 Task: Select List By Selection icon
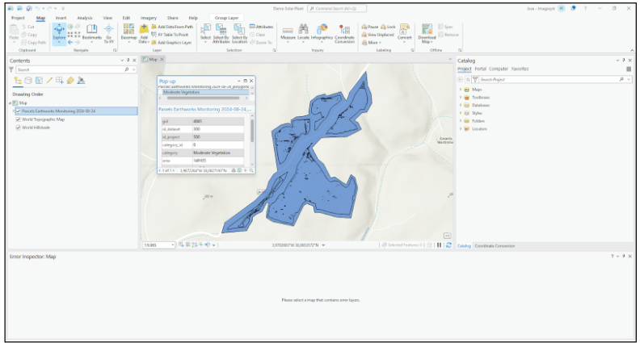click(39, 81)
